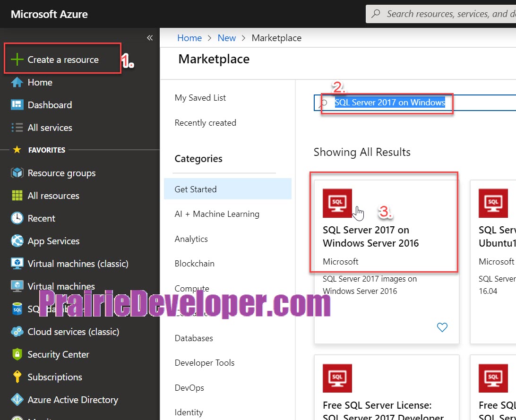Open the Databases category
Screen dimensions: 516x420
[x=194, y=338]
